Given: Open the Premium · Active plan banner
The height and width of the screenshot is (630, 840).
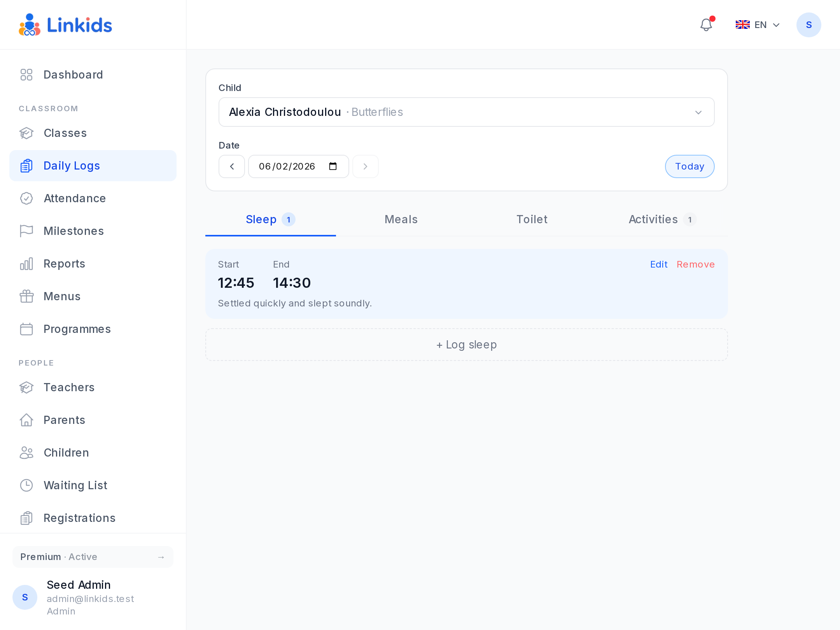Looking at the screenshot, I should tap(93, 557).
